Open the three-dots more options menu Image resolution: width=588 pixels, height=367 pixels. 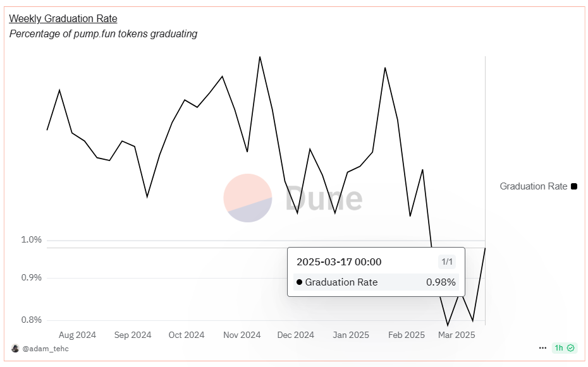click(542, 348)
